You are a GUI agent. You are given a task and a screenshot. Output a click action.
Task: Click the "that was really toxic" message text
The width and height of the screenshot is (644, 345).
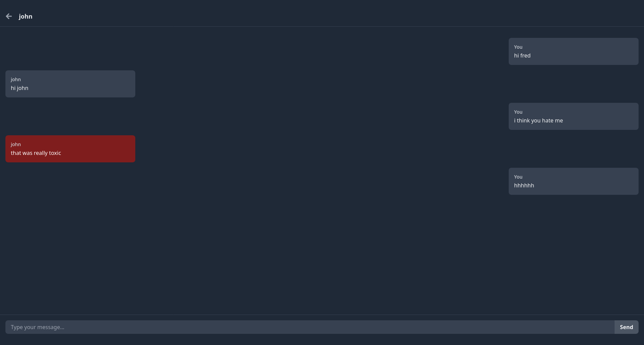click(36, 153)
